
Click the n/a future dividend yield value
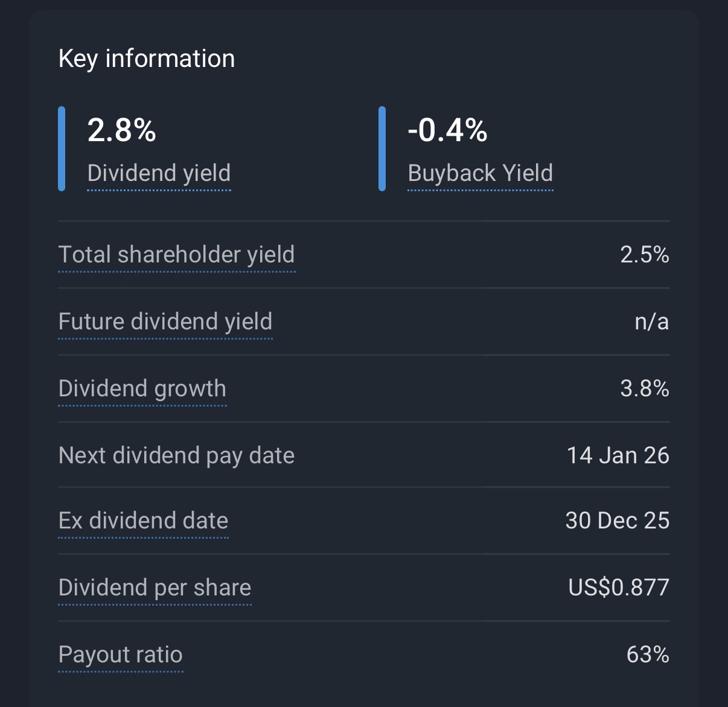651,322
